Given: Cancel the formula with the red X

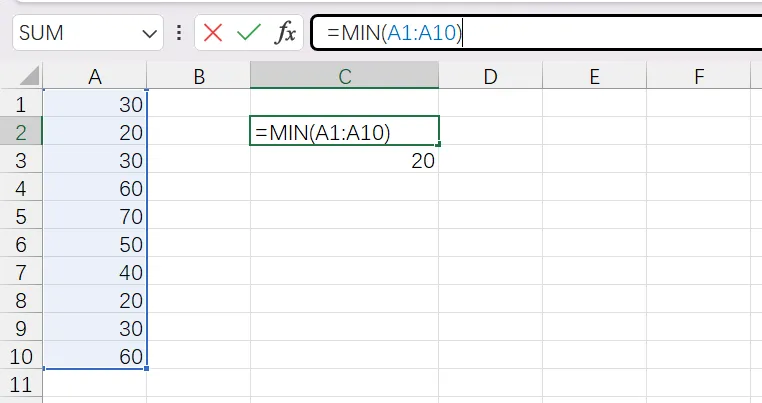Looking at the screenshot, I should (213, 33).
